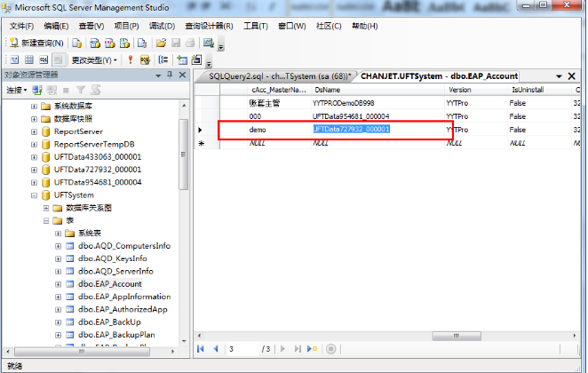Go to first record navigation icon
Screen dimensions: 588x373
pos(201,349)
